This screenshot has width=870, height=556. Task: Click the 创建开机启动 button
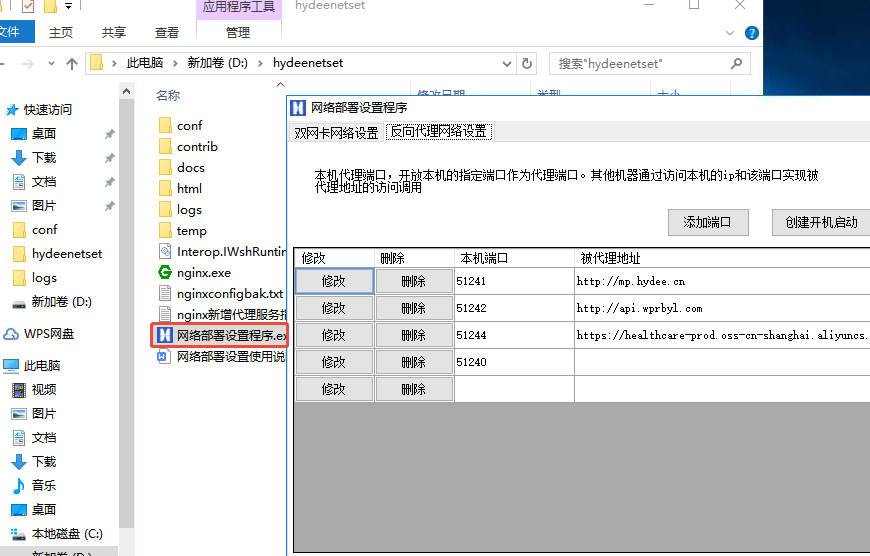pos(821,223)
